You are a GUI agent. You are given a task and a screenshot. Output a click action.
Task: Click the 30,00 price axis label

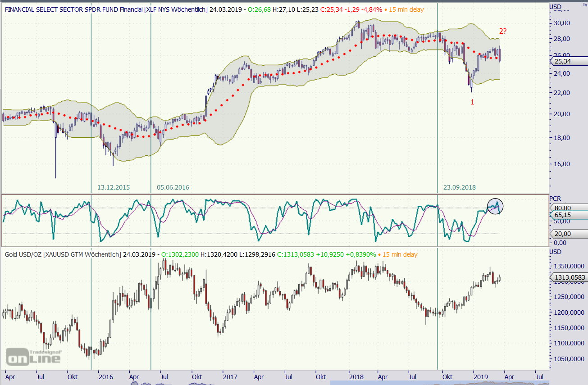[x=562, y=23]
